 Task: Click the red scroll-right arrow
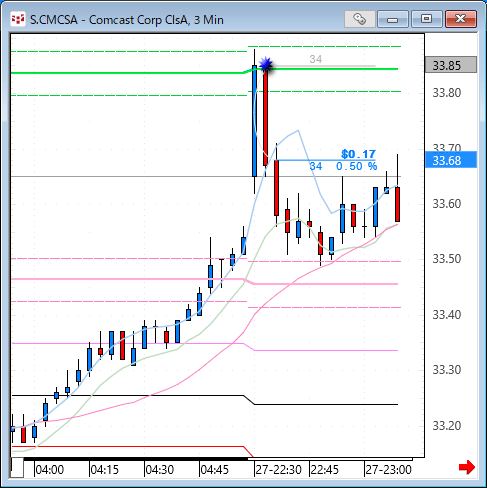tap(467, 467)
